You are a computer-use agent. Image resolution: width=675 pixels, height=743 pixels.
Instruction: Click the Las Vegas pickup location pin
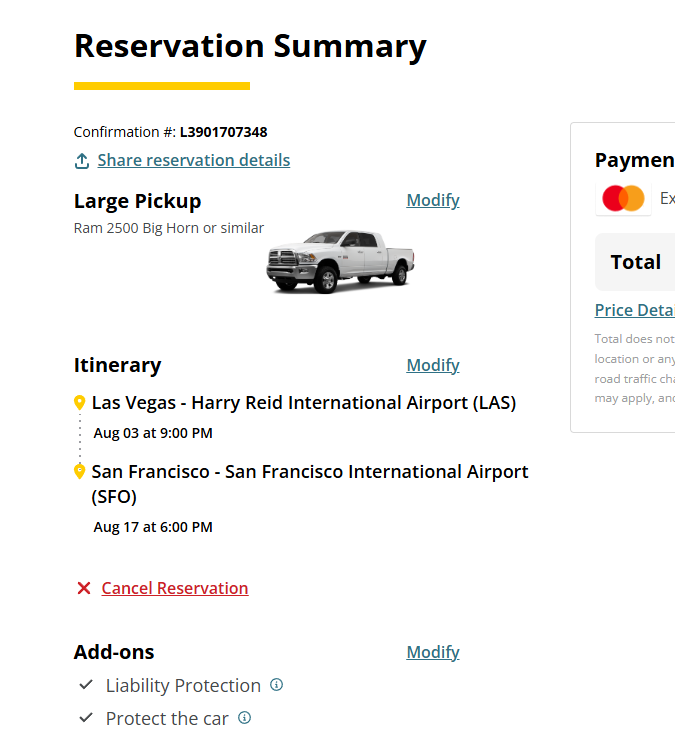[x=80, y=403]
